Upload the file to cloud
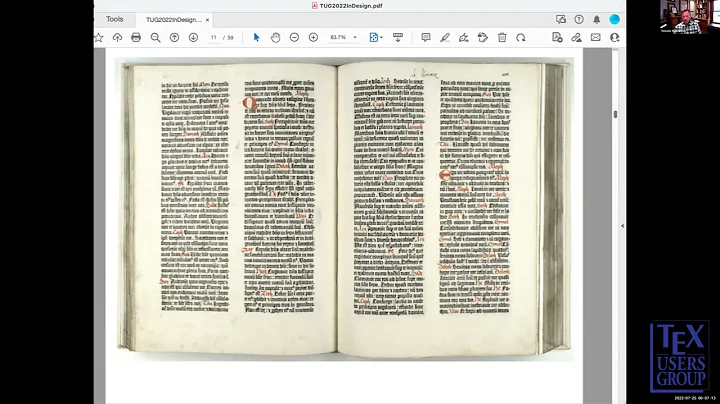The width and height of the screenshot is (720, 404). point(118,38)
